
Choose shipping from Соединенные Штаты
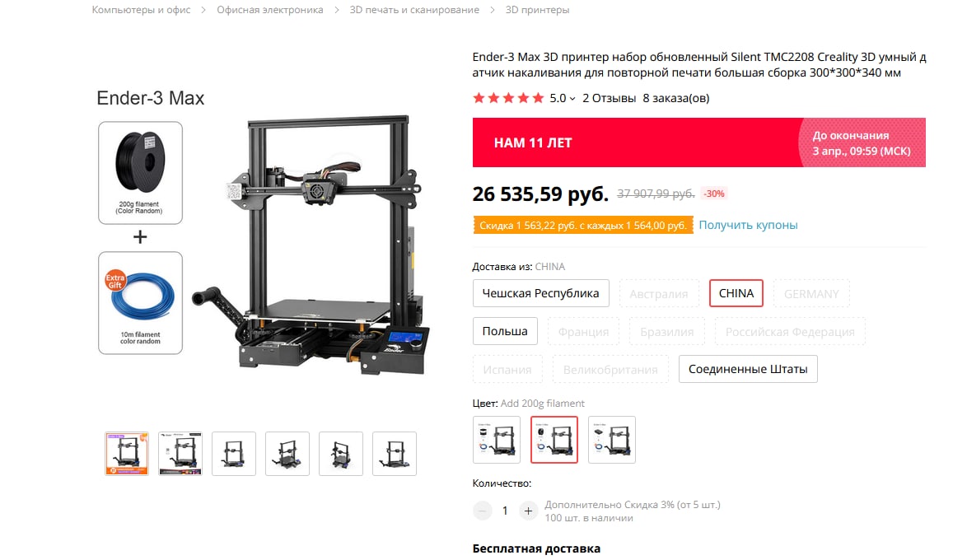click(748, 369)
